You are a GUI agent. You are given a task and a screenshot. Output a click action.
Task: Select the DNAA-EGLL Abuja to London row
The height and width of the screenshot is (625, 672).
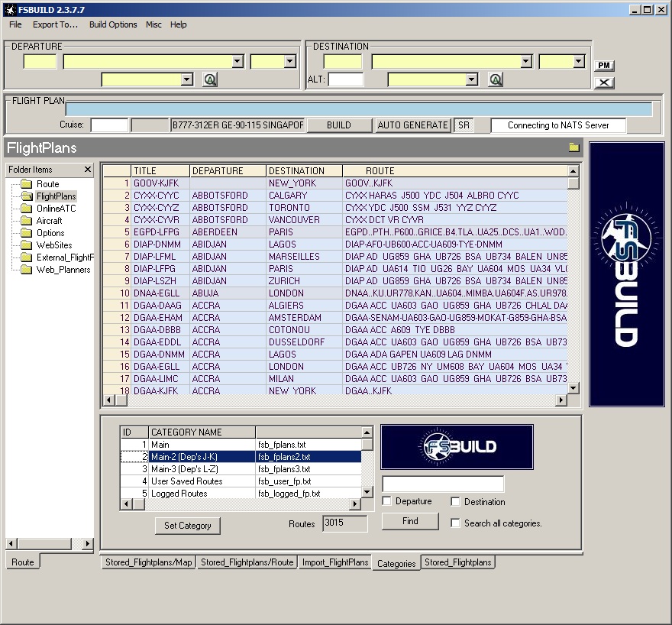pos(335,293)
